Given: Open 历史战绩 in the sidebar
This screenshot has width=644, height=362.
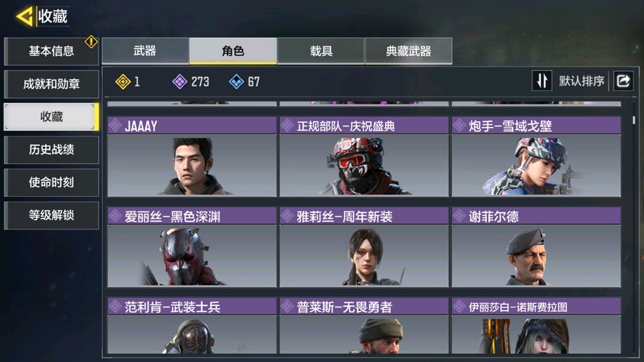Looking at the screenshot, I should (51, 150).
